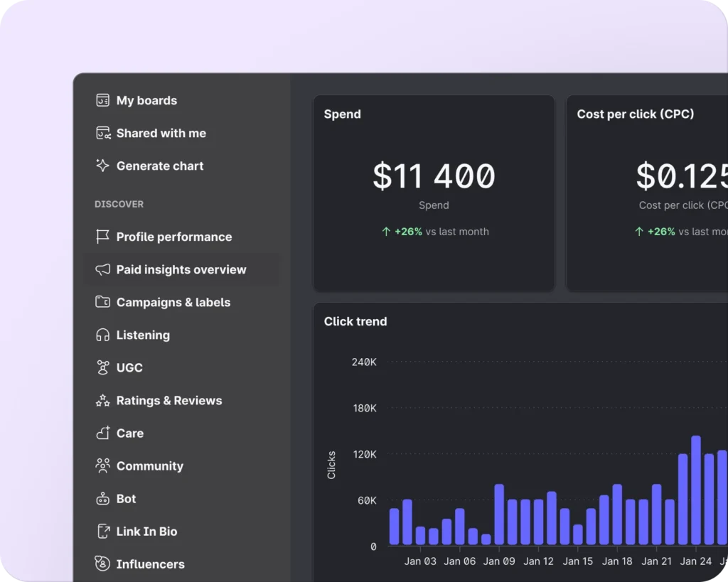The image size is (728, 582).
Task: Click the Shared with me icon
Action: tap(102, 133)
